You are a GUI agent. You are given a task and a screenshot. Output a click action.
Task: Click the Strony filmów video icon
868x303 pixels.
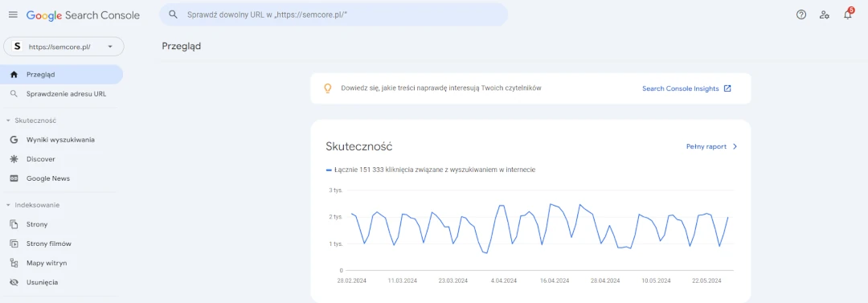click(x=14, y=244)
